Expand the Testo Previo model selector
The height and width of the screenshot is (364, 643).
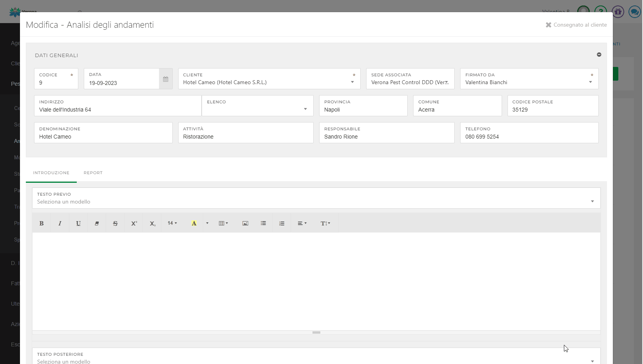[x=592, y=202]
